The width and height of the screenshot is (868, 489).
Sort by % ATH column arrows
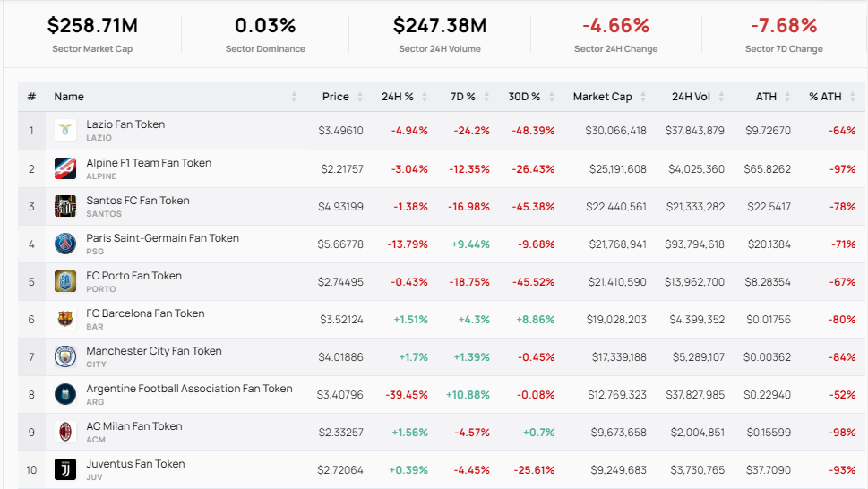tap(853, 97)
